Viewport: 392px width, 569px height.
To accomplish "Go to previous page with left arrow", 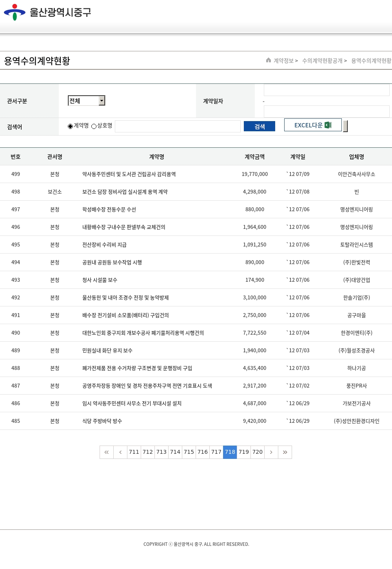I will click(x=120, y=452).
